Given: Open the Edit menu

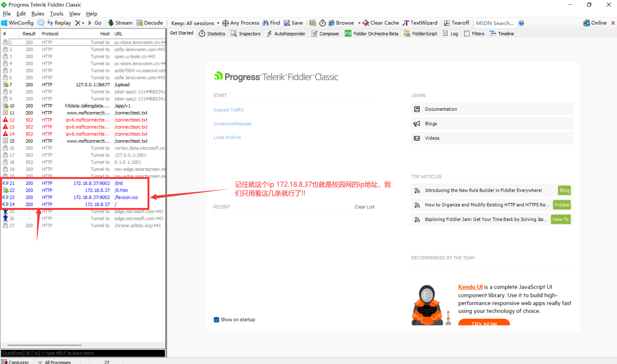Looking at the screenshot, I should coord(21,14).
